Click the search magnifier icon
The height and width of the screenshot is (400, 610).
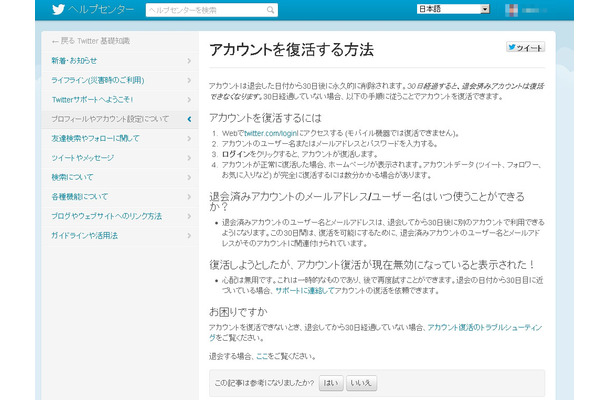pos(270,10)
